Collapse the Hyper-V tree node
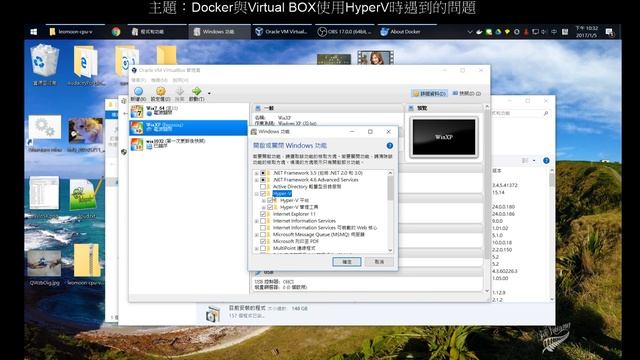640x360 pixels. (x=257, y=193)
